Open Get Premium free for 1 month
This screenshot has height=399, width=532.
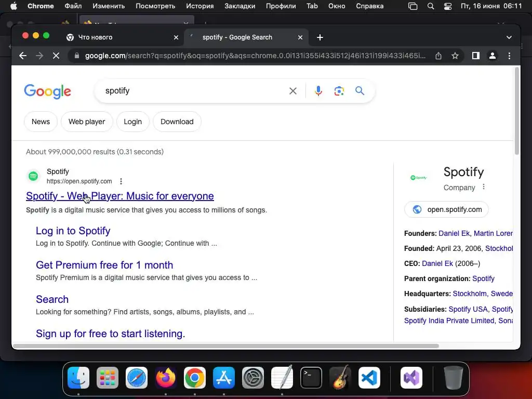[x=104, y=265]
